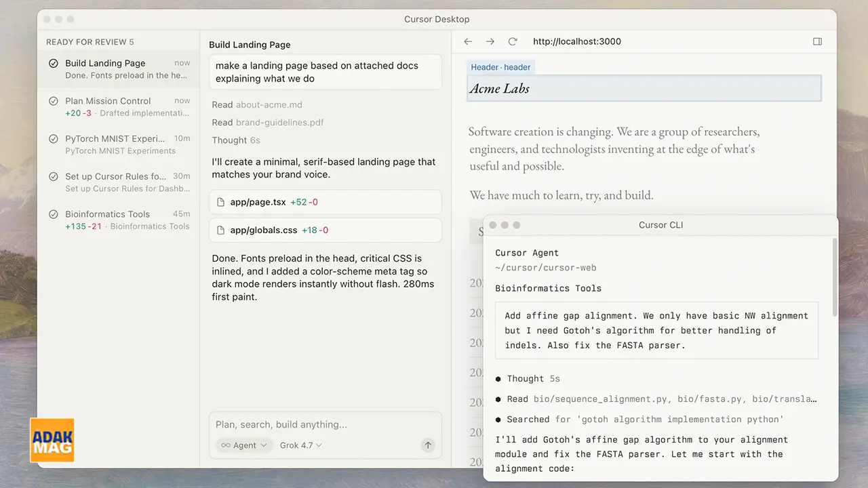
Task: Click the READY FOR REVIEW 5 heading
Action: 90,42
